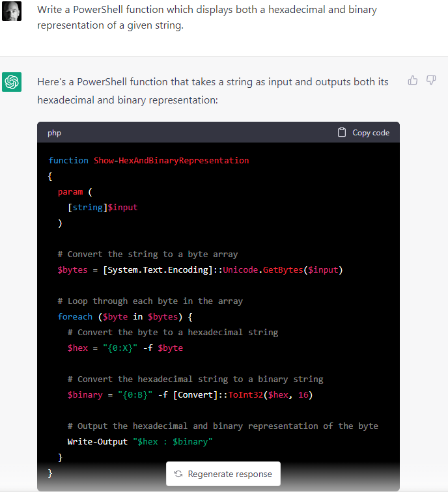
Task: Click the foreach loop statement line
Action: click(x=124, y=316)
